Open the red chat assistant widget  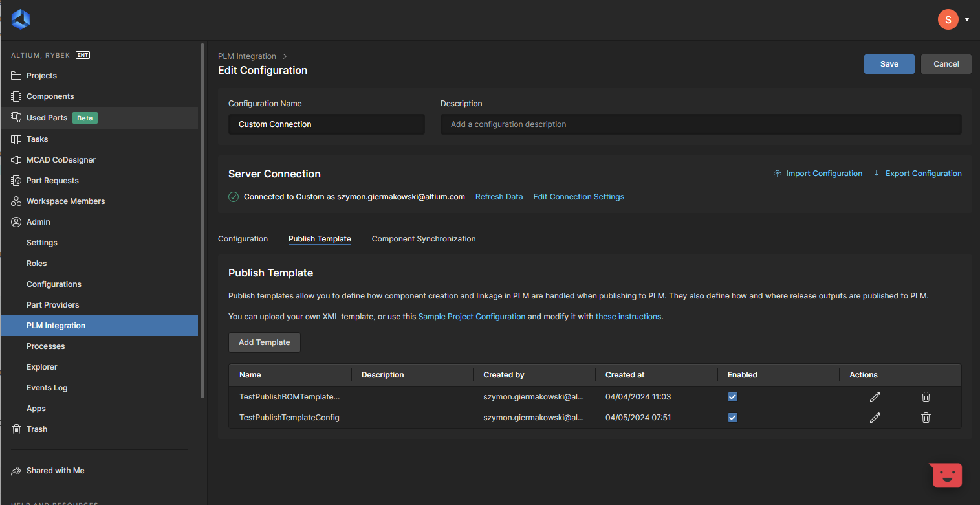tap(946, 475)
